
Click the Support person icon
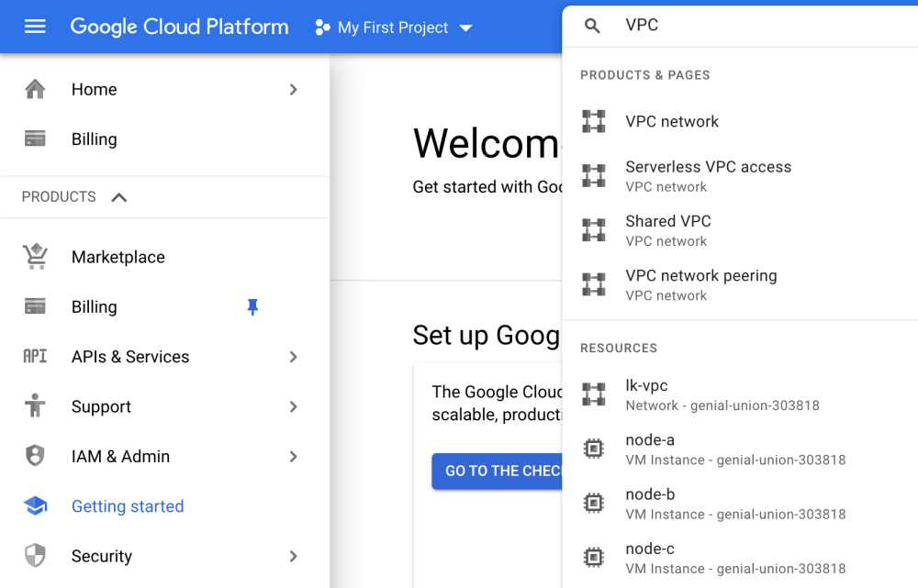tap(35, 406)
